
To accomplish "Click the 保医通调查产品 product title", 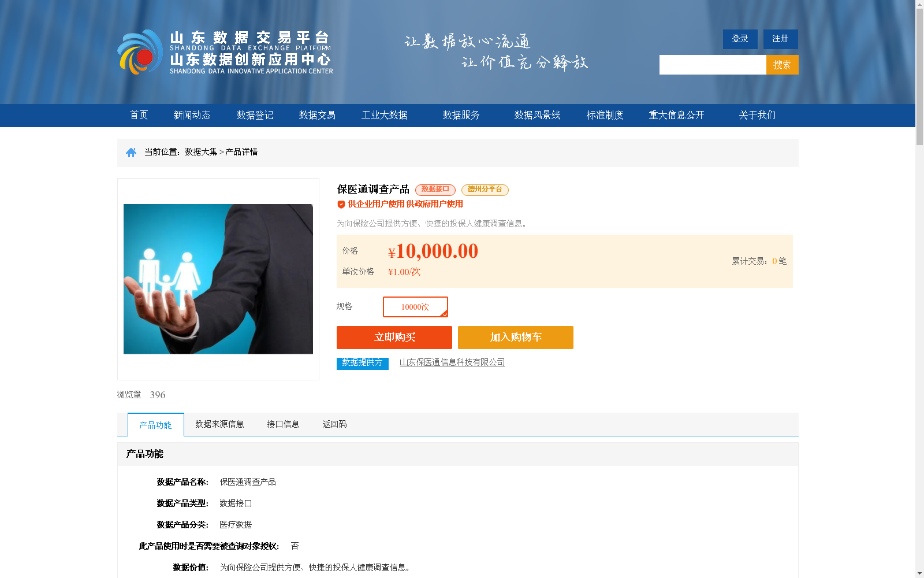I will tap(373, 190).
